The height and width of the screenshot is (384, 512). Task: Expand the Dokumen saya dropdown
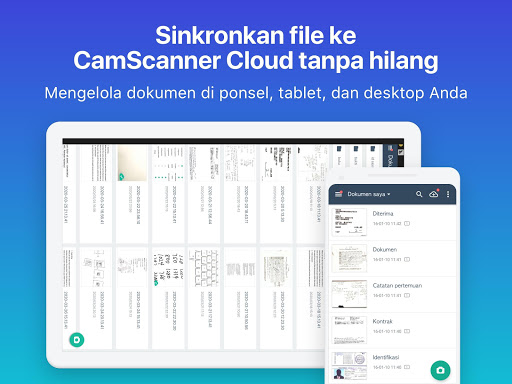tap(369, 194)
